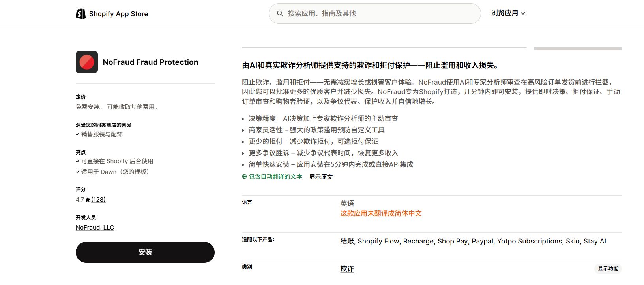Click the 决策精度 bullet line
Screen dimensions: 644x285
[x=323, y=119]
